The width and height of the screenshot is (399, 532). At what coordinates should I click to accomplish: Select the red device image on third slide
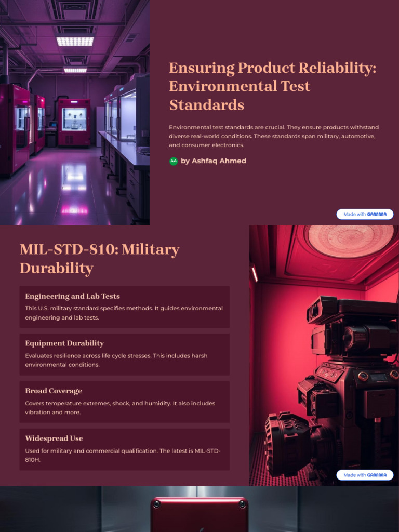(x=199, y=509)
